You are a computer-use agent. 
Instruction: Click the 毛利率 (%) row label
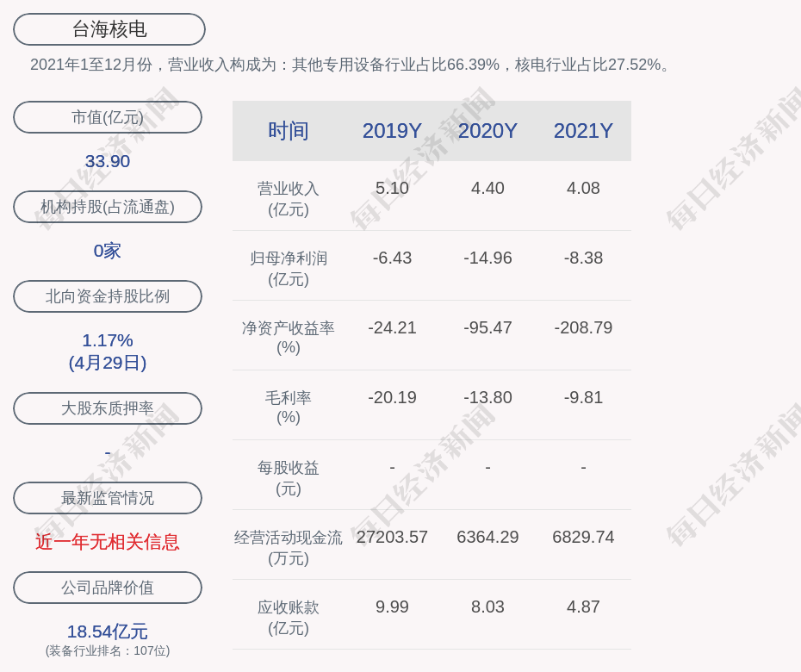click(x=289, y=408)
